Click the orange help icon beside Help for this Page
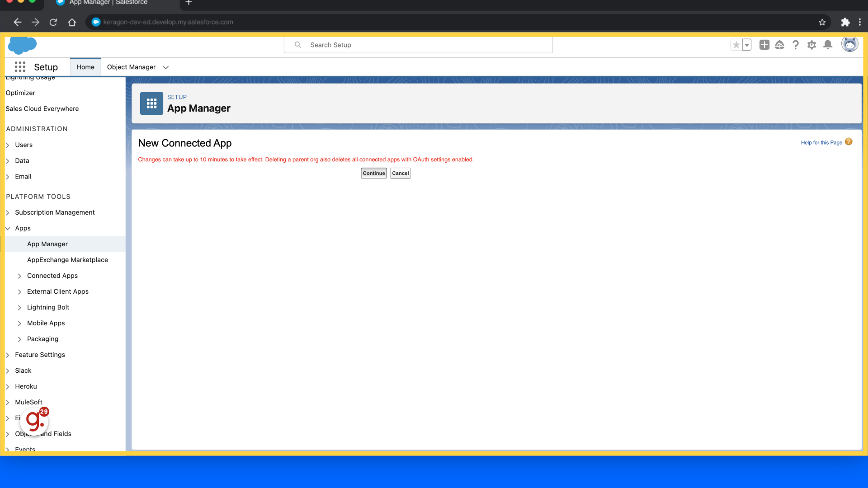Screen dimensions: 868x488 tap(849, 142)
